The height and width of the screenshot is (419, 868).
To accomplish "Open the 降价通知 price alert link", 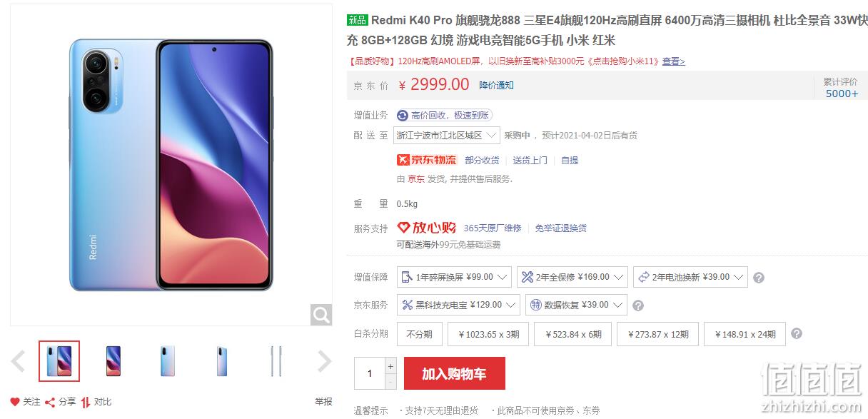I will [496, 85].
